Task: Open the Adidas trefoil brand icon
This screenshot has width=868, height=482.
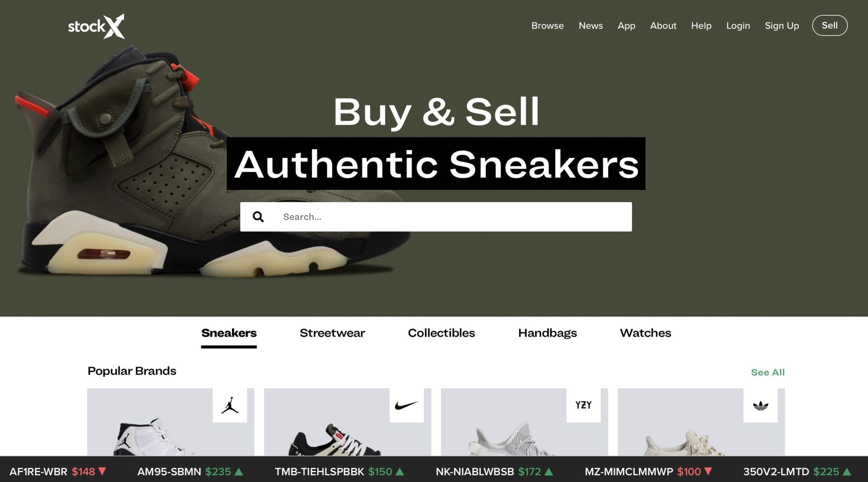Action: coord(760,405)
